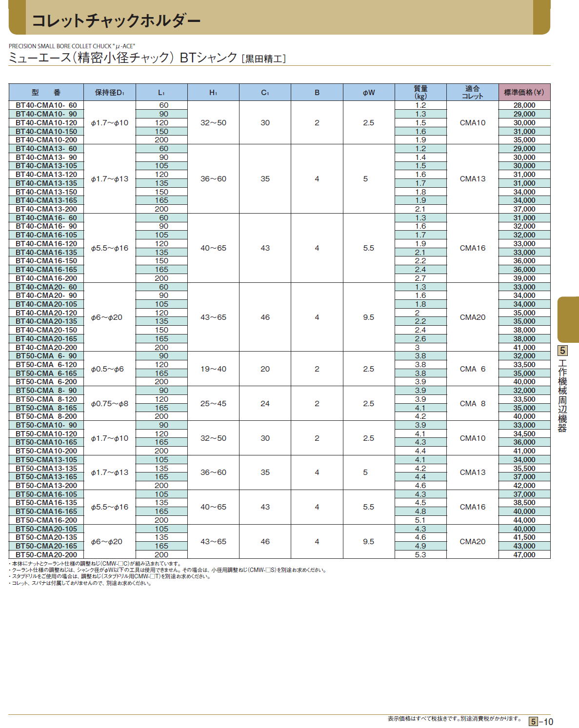Viewport: 579px width, 728px height.
Task: Select the model BT40-CMA10-200
Action: pyautogui.click(x=46, y=140)
